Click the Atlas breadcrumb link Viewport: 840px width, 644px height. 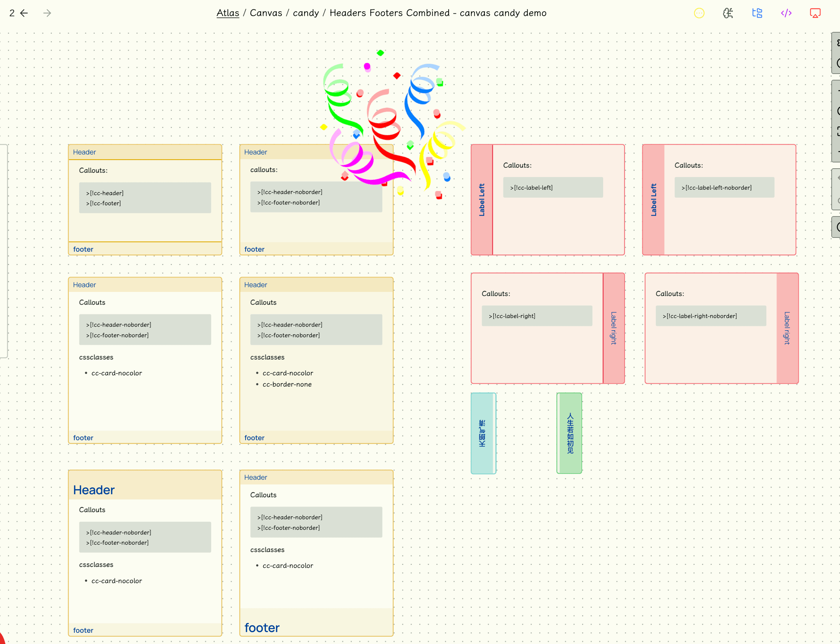coord(228,13)
